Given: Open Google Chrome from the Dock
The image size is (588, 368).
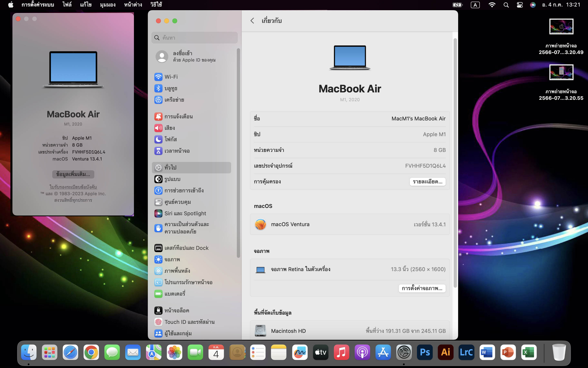Looking at the screenshot, I should coord(91,352).
